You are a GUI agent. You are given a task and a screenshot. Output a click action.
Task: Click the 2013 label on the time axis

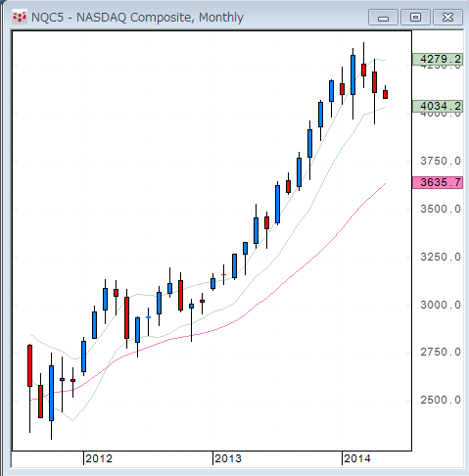(x=228, y=458)
